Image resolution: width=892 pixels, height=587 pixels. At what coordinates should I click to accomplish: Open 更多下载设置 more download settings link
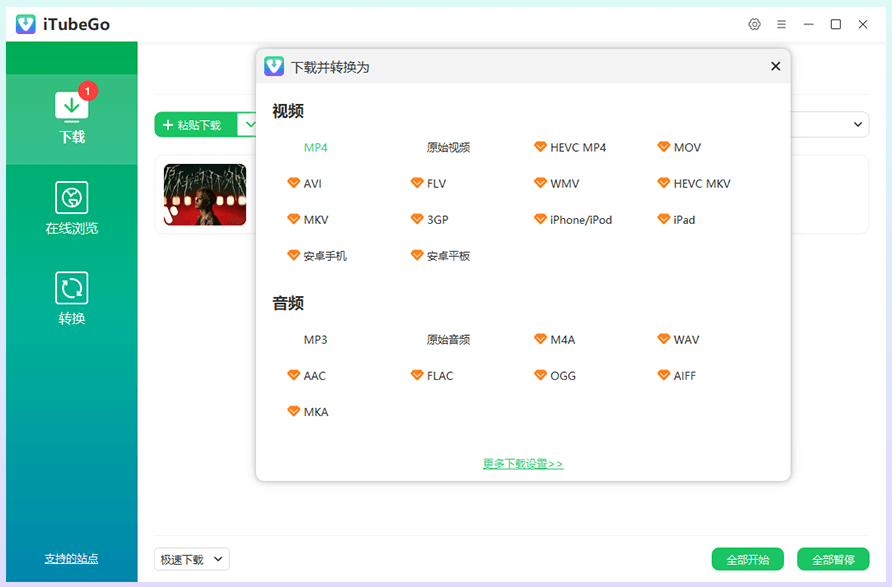pyautogui.click(x=523, y=464)
